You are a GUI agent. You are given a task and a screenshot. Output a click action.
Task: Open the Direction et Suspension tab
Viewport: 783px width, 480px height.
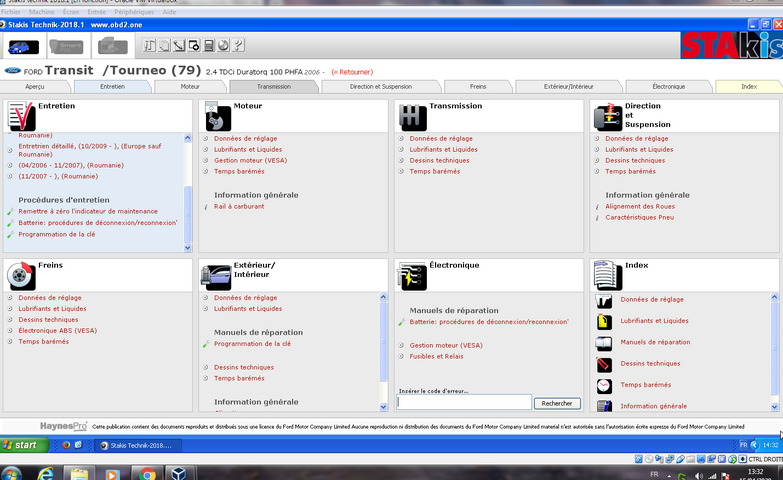381,86
